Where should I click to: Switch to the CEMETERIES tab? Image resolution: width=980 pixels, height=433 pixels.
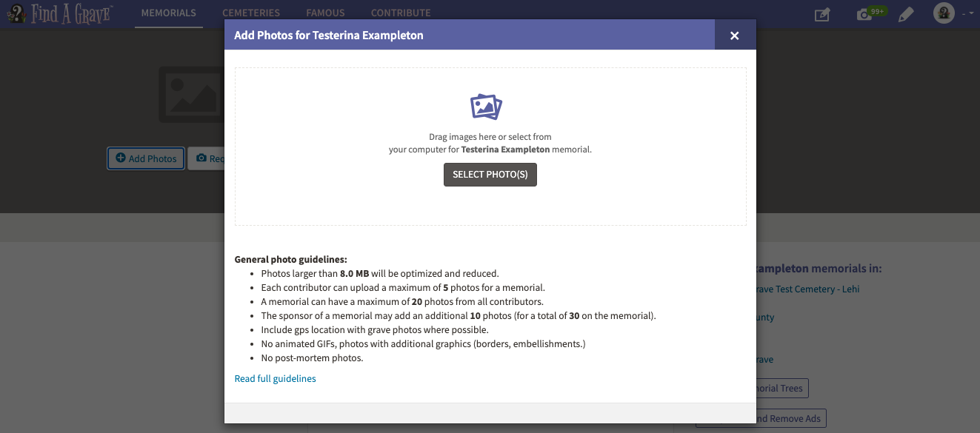coord(251,13)
